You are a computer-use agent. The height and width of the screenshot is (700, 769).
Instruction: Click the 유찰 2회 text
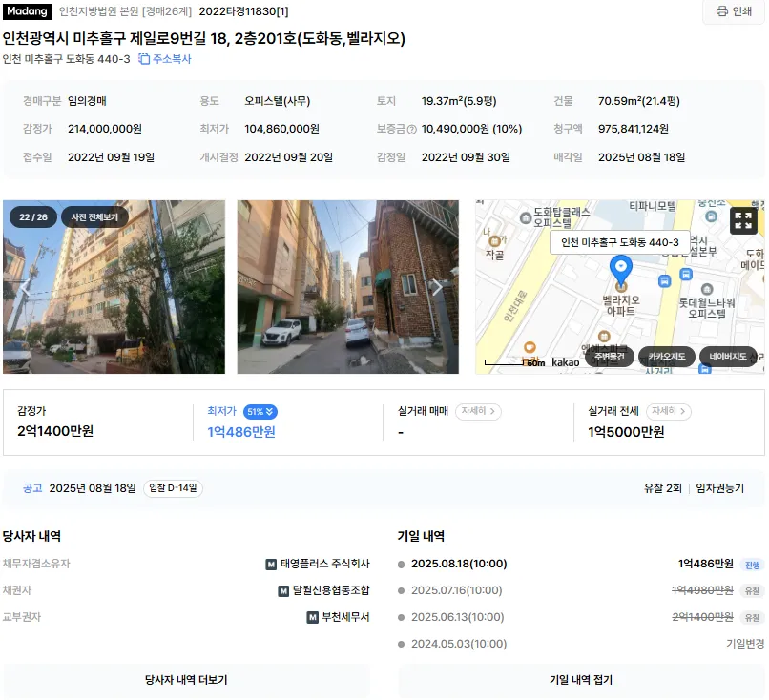tap(662, 488)
